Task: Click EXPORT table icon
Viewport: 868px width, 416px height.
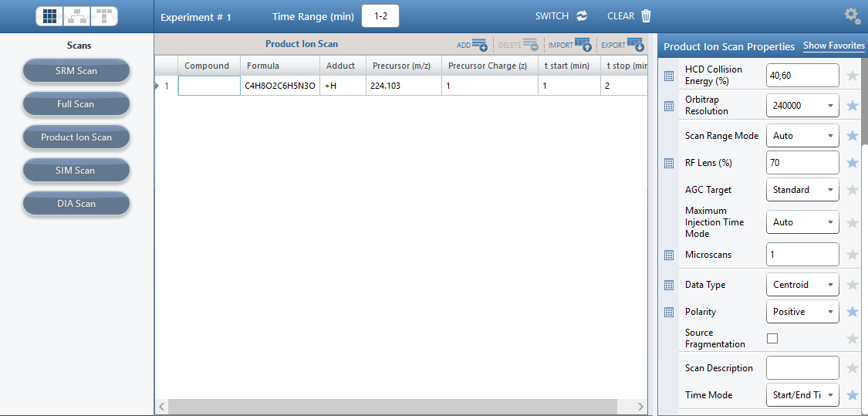Action: coord(635,45)
